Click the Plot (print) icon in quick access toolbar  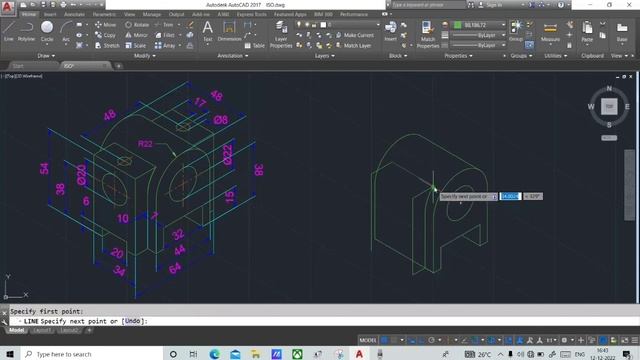tap(63, 5)
